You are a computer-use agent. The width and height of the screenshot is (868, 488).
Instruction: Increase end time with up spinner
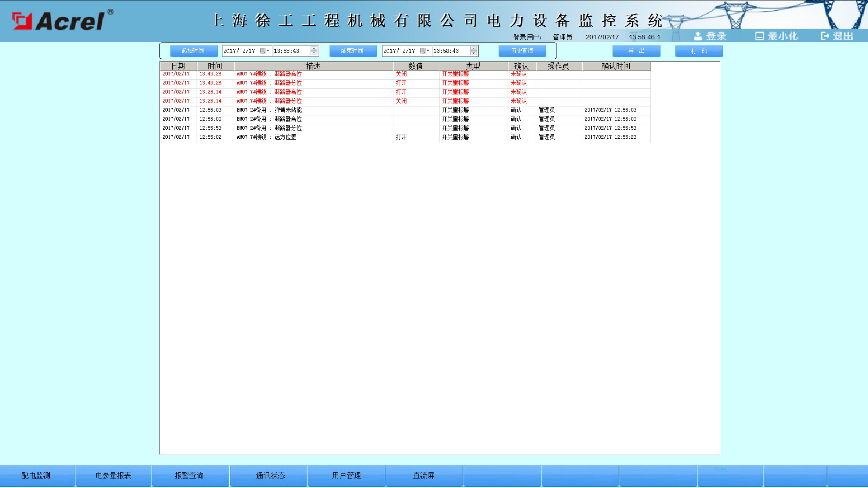click(x=473, y=49)
